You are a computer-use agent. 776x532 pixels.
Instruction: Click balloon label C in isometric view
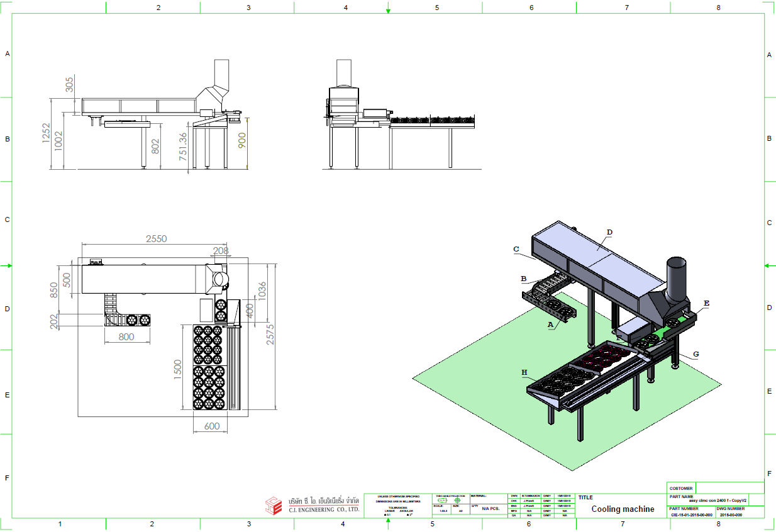pos(516,249)
